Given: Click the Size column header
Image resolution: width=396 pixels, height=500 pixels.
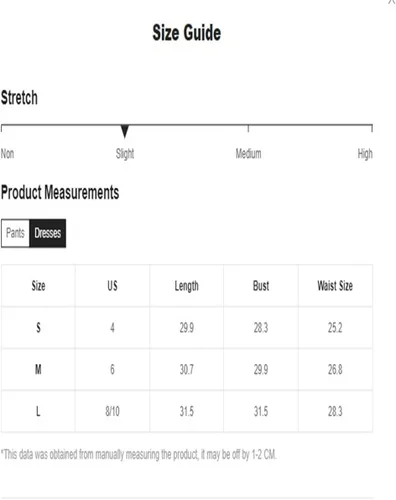Looking at the screenshot, I should [38, 286].
